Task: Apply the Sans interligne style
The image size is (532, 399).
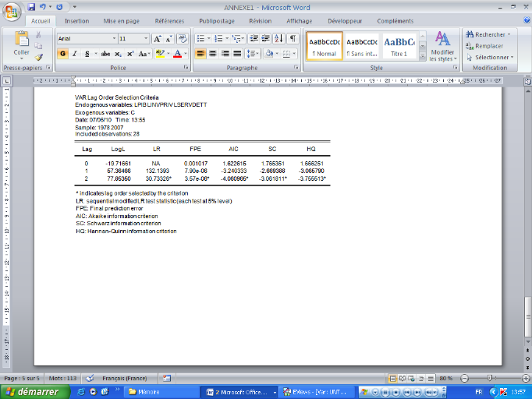Action: 362,47
